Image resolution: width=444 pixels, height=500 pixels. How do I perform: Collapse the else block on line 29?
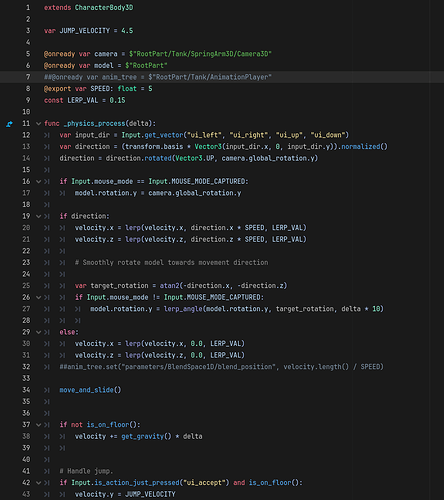point(38,332)
